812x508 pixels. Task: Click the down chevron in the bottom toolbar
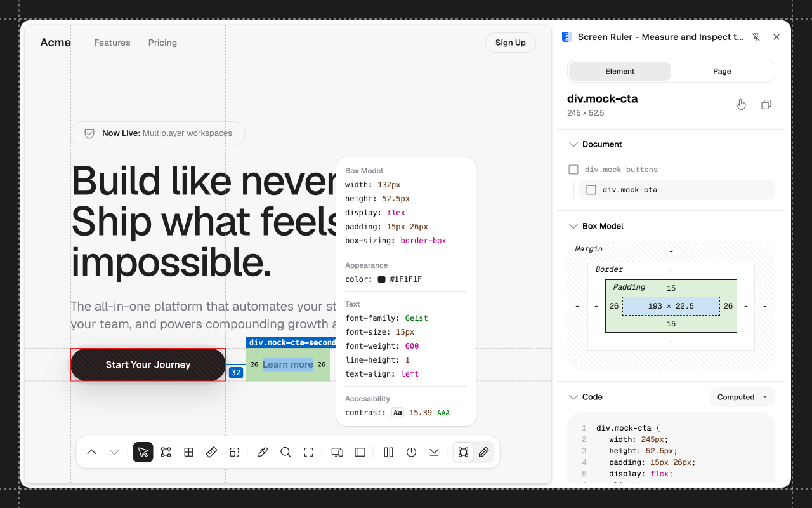[x=114, y=452]
